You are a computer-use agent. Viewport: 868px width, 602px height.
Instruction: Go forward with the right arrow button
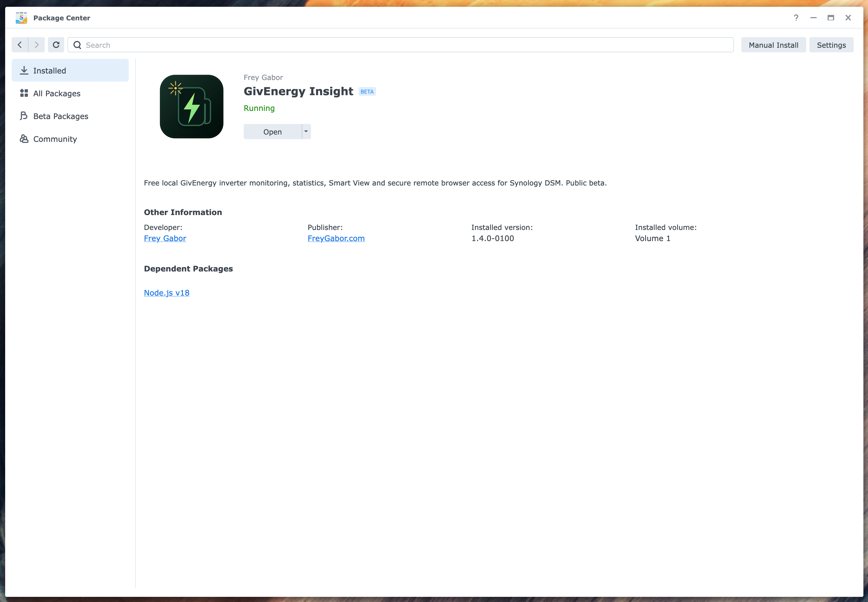(37, 45)
